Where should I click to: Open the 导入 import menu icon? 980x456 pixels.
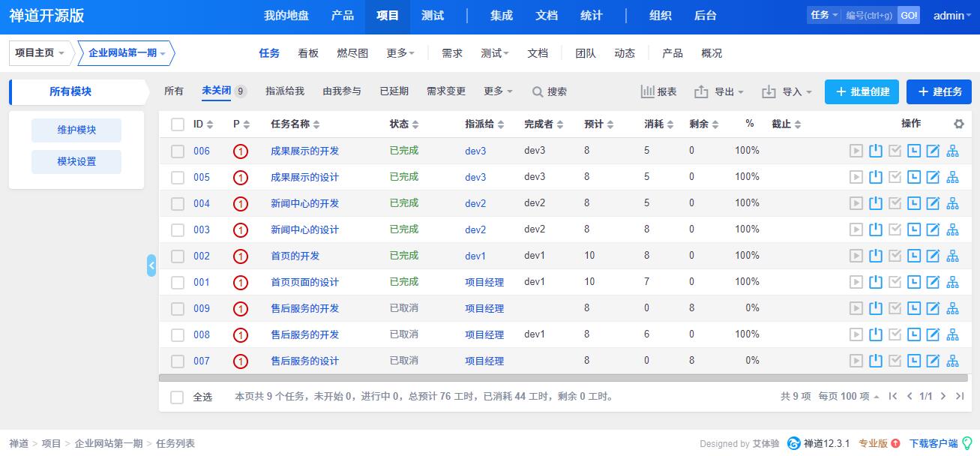tap(768, 91)
